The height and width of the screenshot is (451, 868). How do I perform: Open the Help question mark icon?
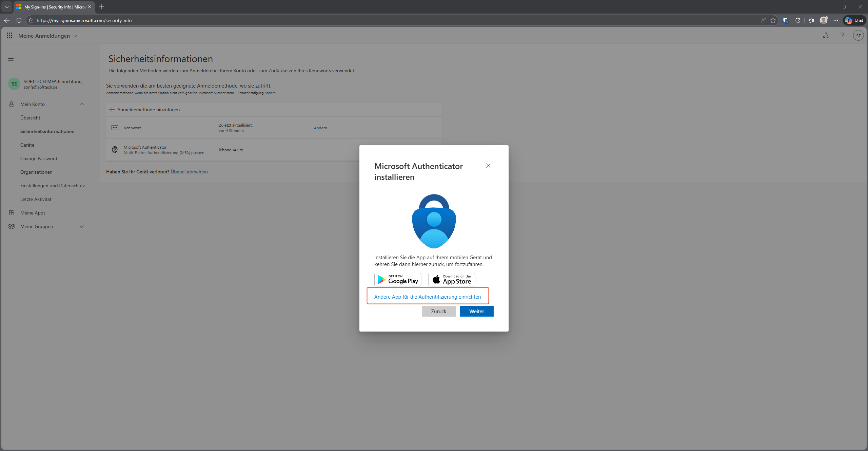(842, 35)
